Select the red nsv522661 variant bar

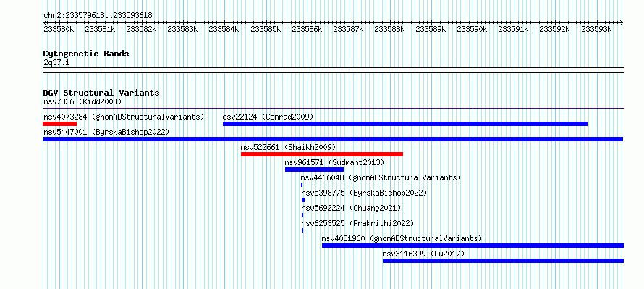(322, 154)
